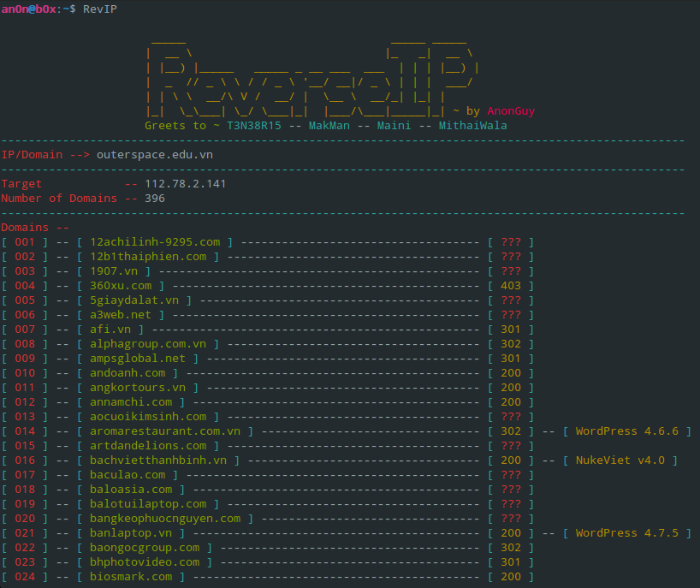700x588 pixels.
Task: Click row number 001
Action: [x=25, y=242]
